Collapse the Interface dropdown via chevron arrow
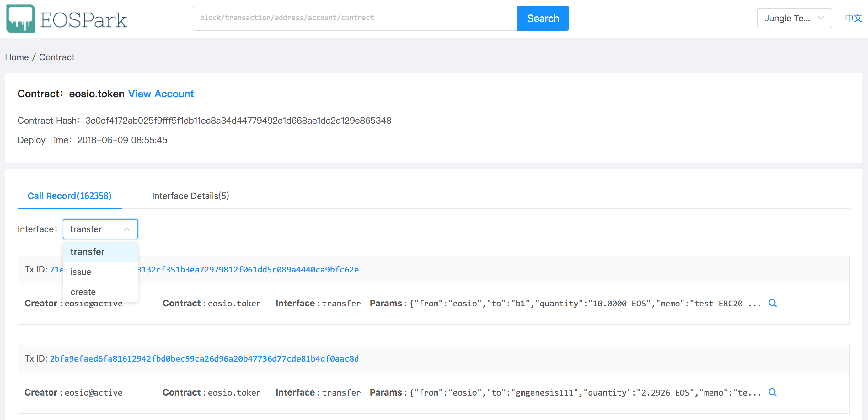Viewport: 868px width, 420px height. click(127, 229)
